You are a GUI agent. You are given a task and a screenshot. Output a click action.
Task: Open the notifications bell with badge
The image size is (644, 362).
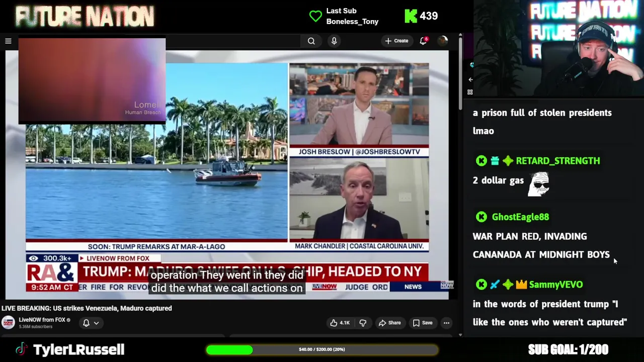pyautogui.click(x=423, y=41)
